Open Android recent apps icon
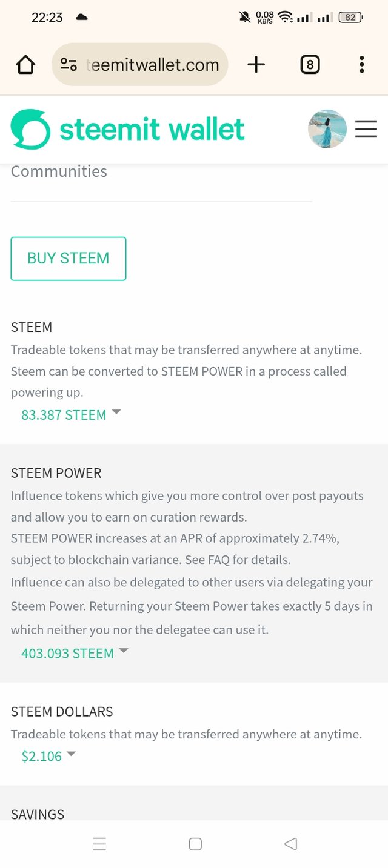The width and height of the screenshot is (388, 868). (x=100, y=844)
